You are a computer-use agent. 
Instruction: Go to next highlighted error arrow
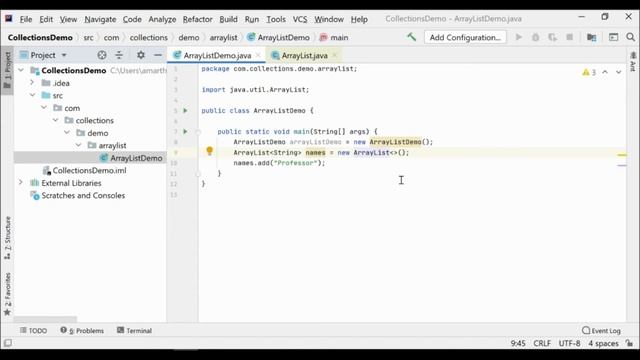618,72
